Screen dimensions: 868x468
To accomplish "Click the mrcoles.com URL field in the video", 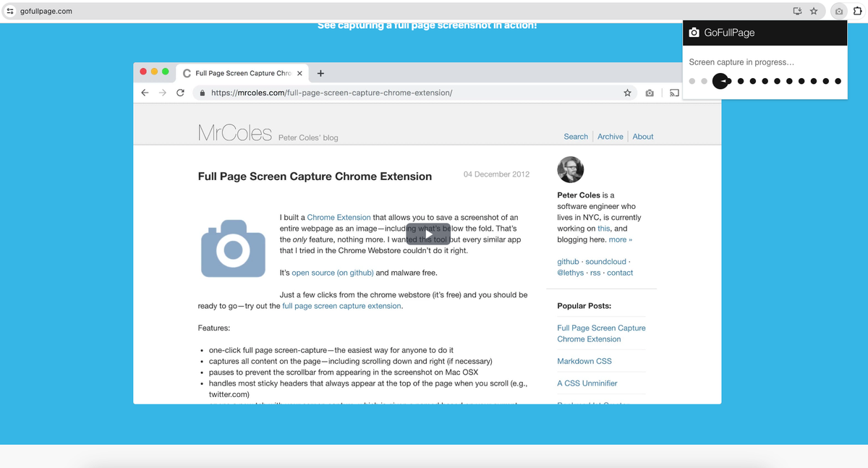I will (x=415, y=93).
